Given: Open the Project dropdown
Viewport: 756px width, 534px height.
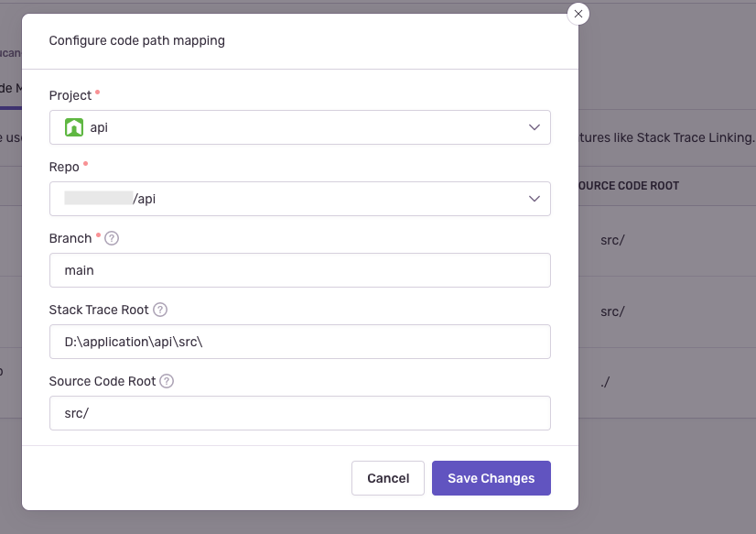Looking at the screenshot, I should [299, 126].
